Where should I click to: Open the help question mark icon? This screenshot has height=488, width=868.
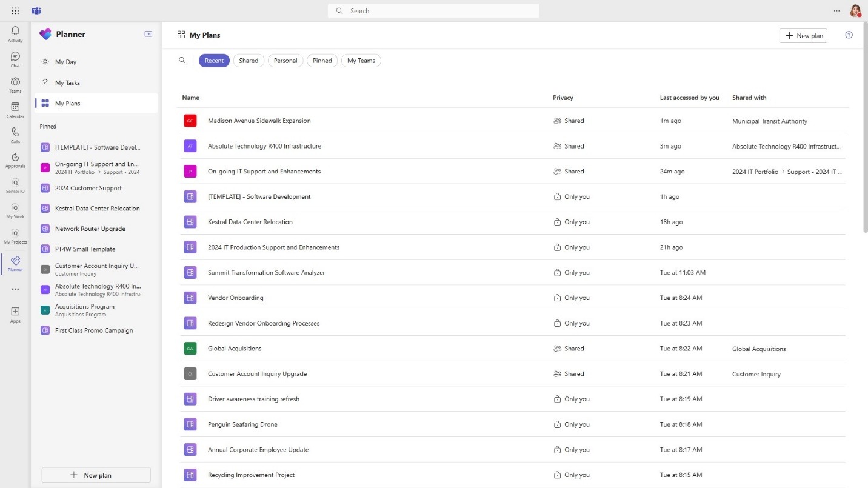[849, 35]
